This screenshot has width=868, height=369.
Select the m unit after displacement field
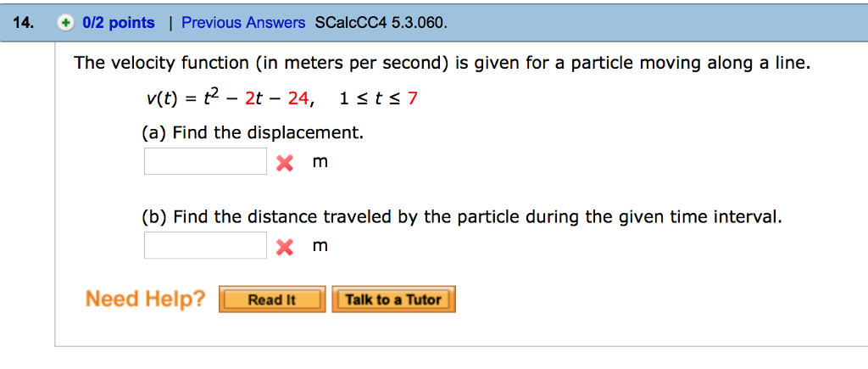click(x=320, y=162)
